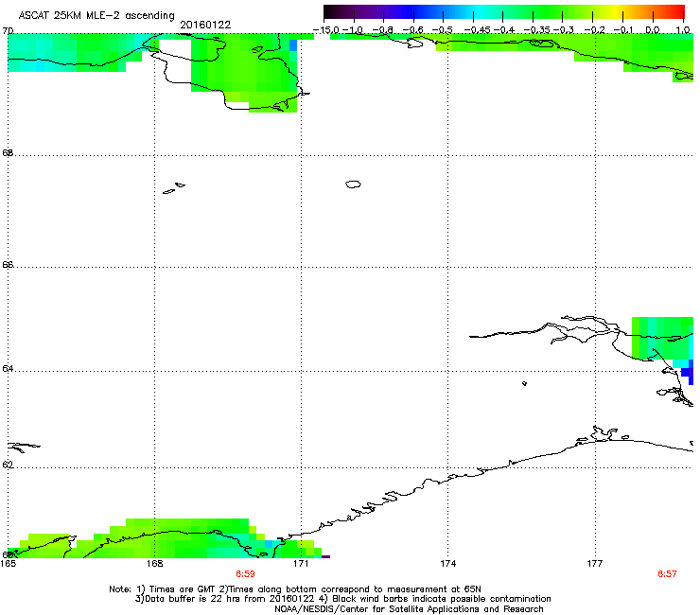
Task: Click the "ASCAT 25KM MLE-2 ascending" title
Action: (x=96, y=15)
